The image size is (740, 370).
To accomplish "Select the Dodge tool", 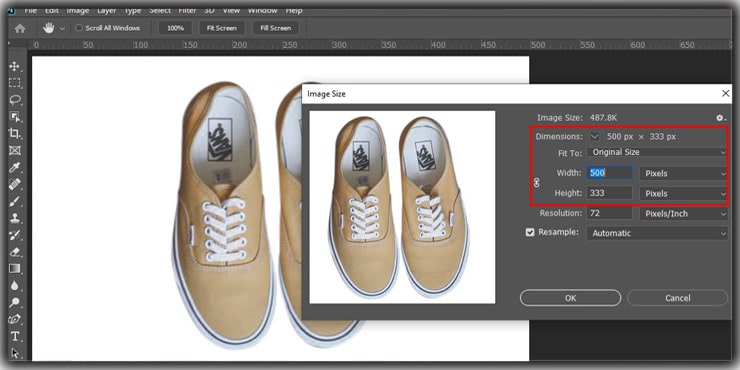I will click(x=15, y=303).
